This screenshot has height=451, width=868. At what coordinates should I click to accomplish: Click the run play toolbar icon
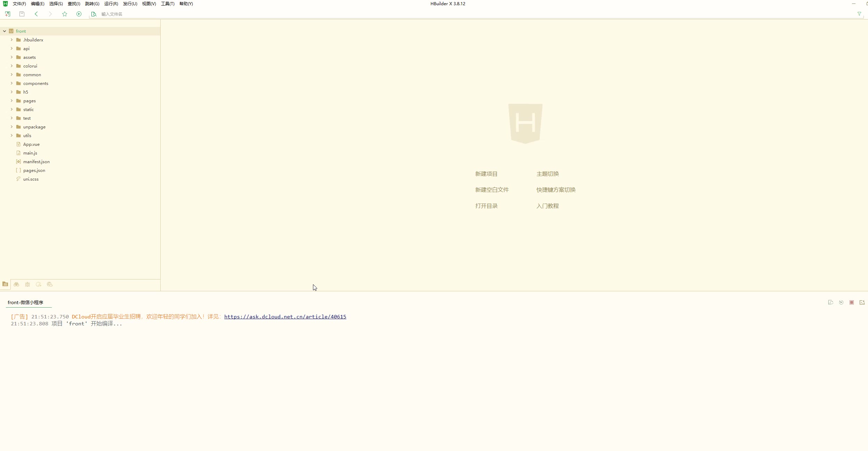[x=79, y=14]
